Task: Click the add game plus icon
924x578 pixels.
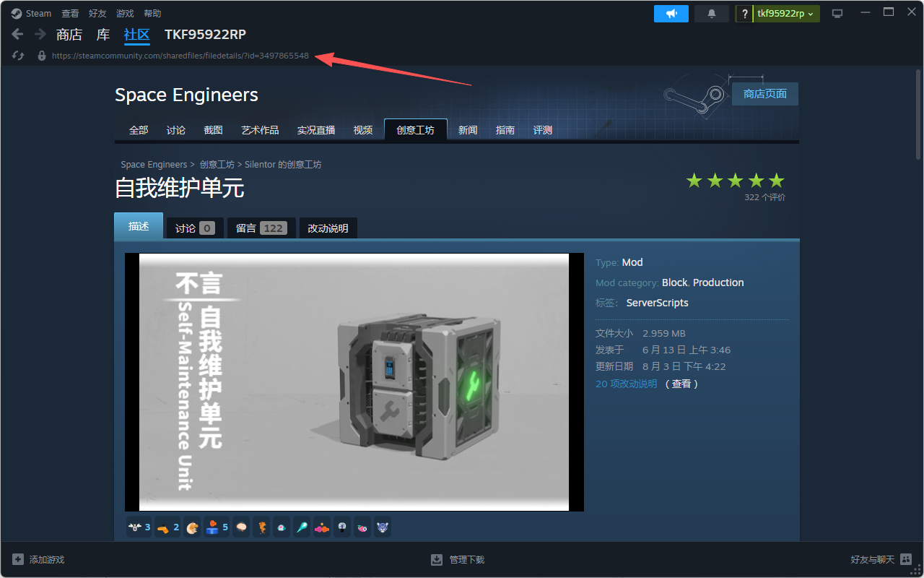Action: [18, 560]
